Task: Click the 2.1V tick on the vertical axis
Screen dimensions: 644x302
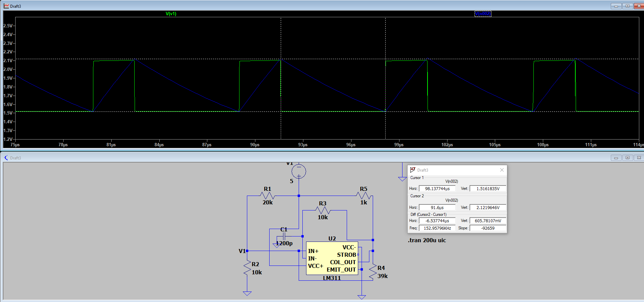Action: pyautogui.click(x=8, y=60)
